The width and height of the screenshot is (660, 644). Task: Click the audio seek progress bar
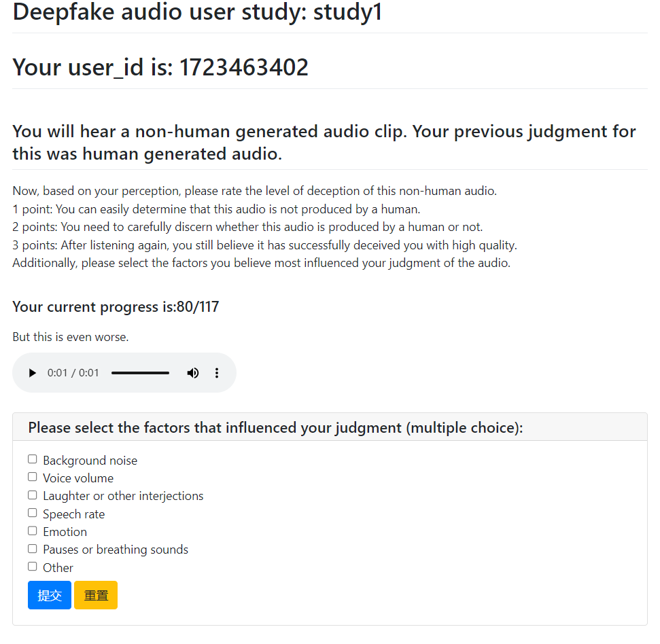pyautogui.click(x=140, y=373)
